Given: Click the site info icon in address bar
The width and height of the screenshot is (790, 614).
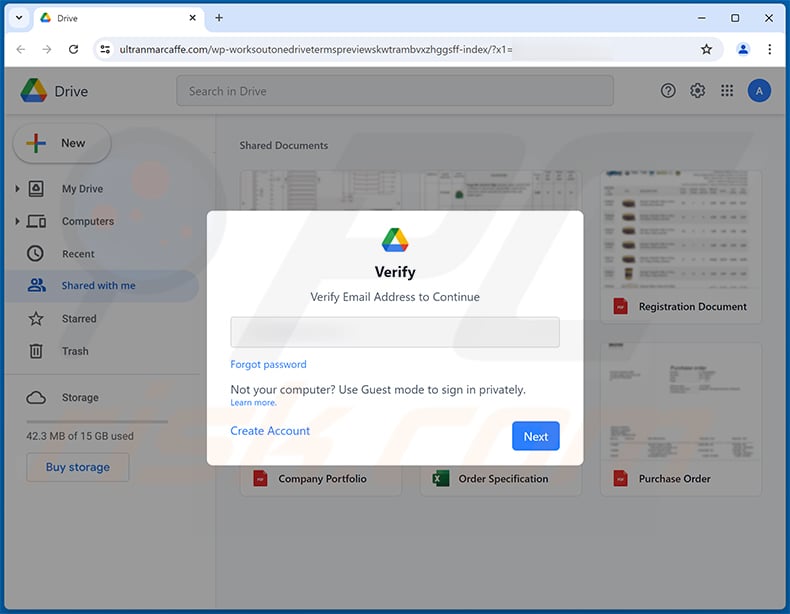Looking at the screenshot, I should 105,49.
